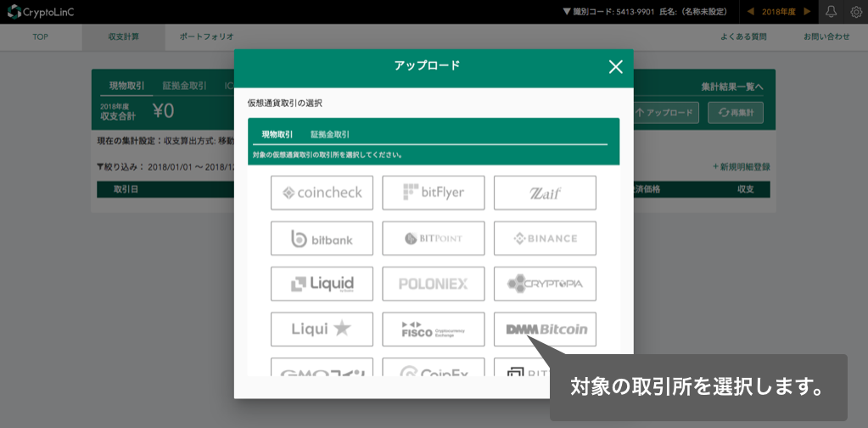Open the TOP navigation tab
The width and height of the screenshot is (868, 428).
pos(41,37)
